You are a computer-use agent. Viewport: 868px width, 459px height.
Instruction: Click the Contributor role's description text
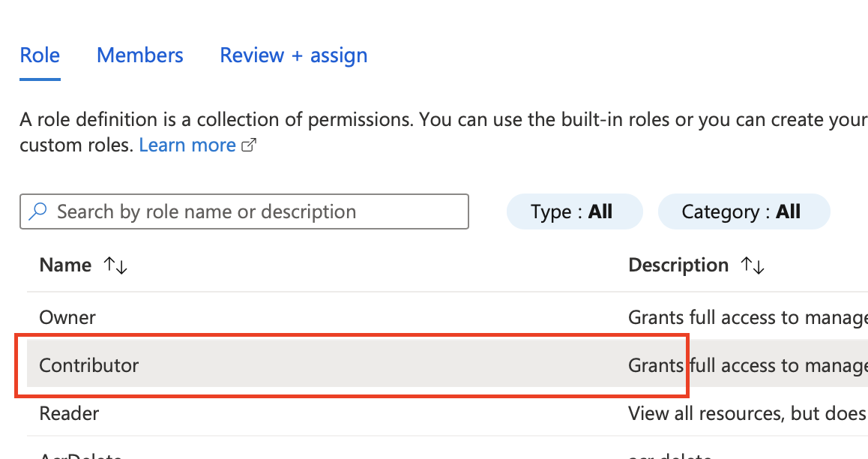tap(747, 365)
